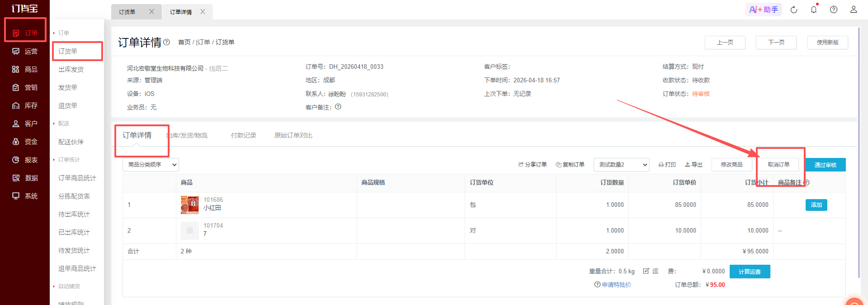Open the 资金 sidebar module
The width and height of the screenshot is (868, 305).
(x=25, y=142)
